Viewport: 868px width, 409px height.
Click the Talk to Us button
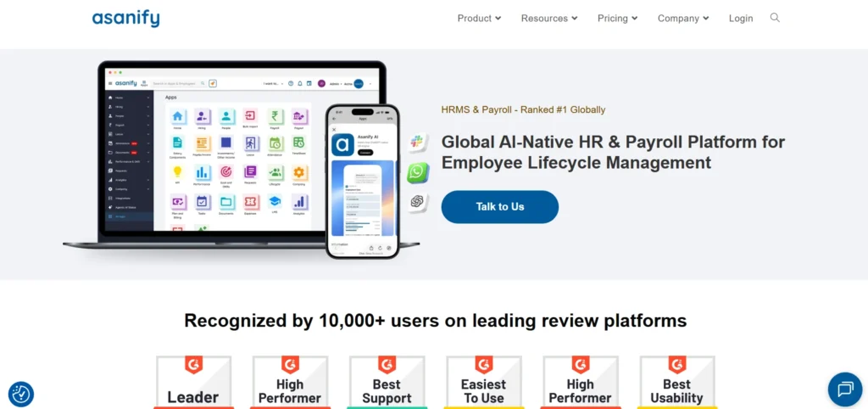click(500, 207)
